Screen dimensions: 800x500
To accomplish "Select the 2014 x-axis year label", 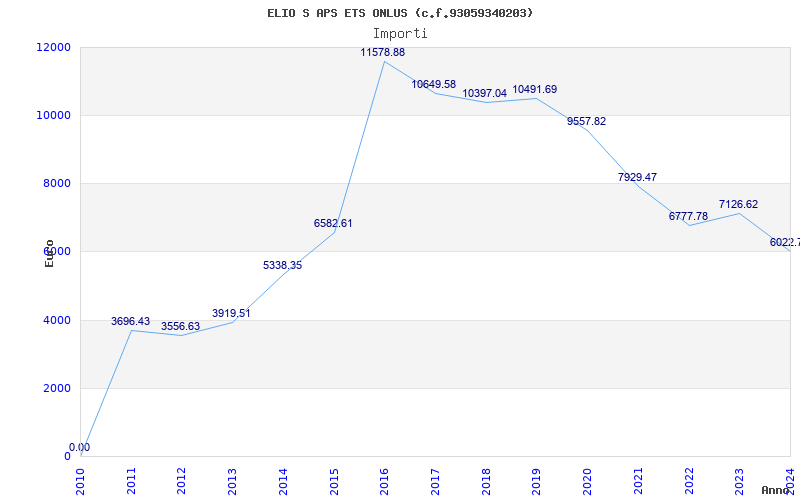I will point(283,481).
